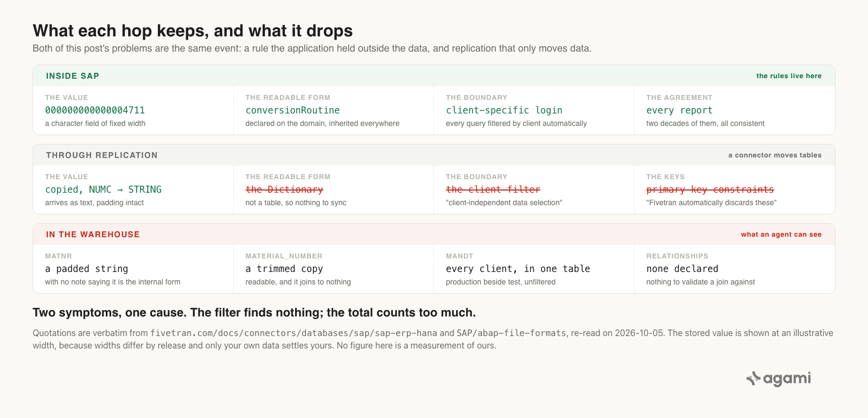The width and height of the screenshot is (868, 418).
Task: Click "a character field of fixed width"
Action: click(95, 124)
